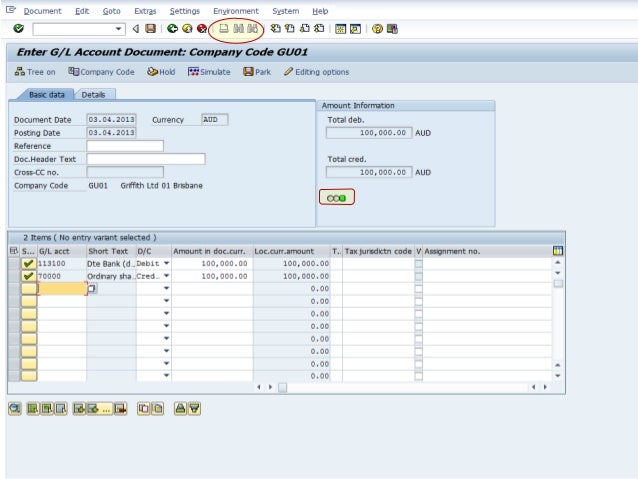Viewport: 638px width, 479px height.
Task: Tick V checkbox for account 70000 row
Action: pyautogui.click(x=418, y=276)
